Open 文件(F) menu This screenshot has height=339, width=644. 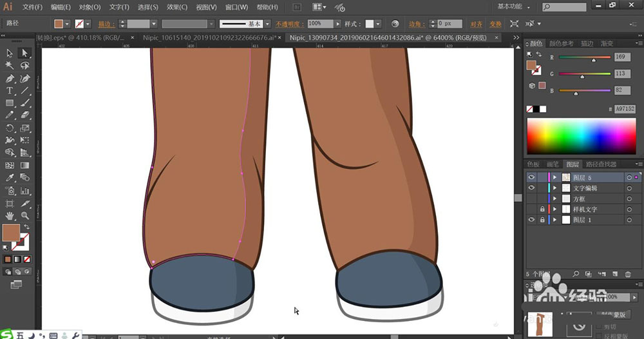point(32,7)
